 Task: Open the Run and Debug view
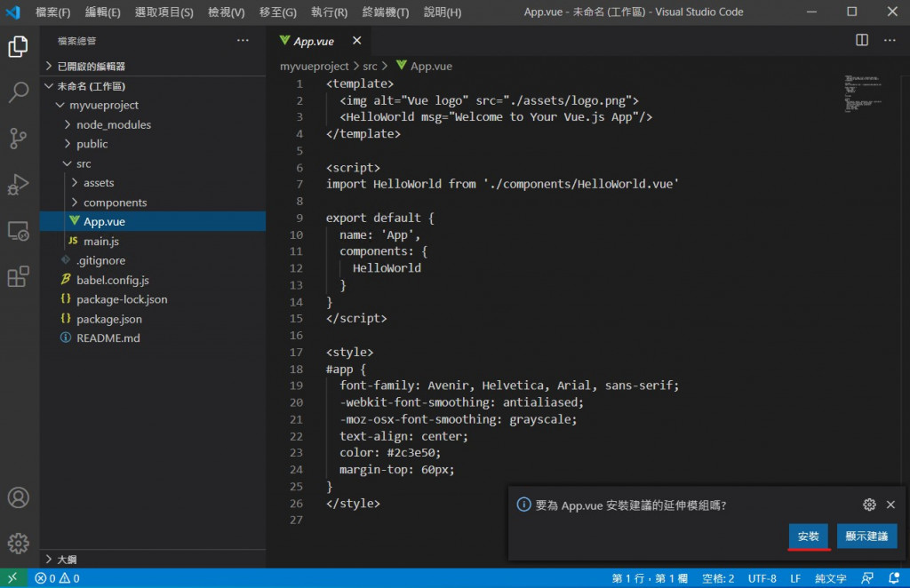coord(18,185)
